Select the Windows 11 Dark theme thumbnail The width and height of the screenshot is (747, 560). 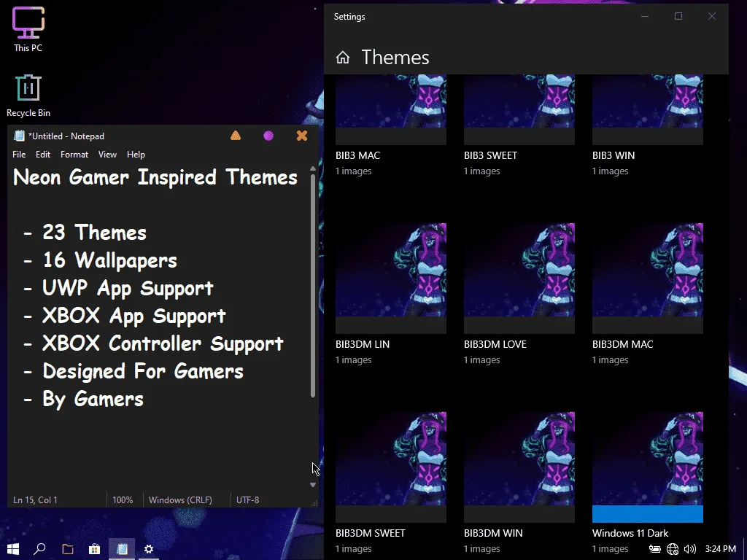648,467
